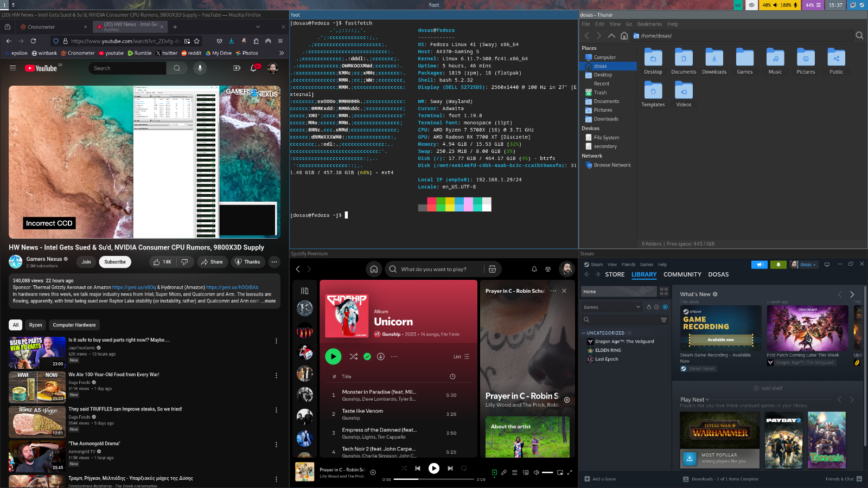Open the Firefox Downloads arrow icon
Screen dimensions: 868x488
231,41
